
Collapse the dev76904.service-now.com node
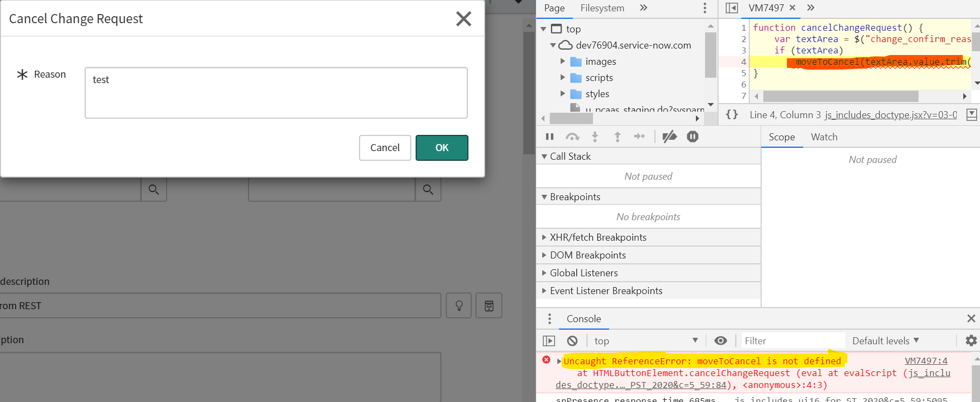click(x=553, y=45)
